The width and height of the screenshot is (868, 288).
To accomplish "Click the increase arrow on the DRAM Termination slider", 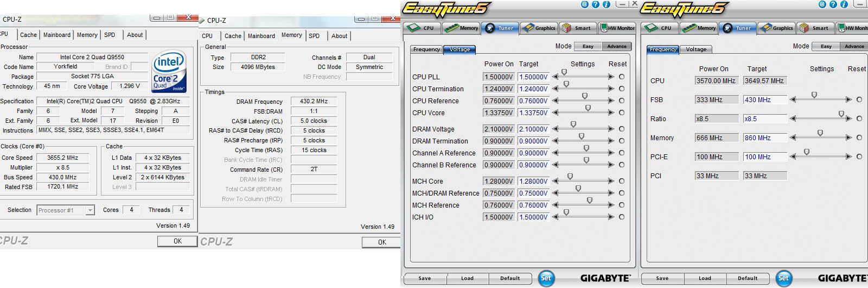I will pos(611,141).
